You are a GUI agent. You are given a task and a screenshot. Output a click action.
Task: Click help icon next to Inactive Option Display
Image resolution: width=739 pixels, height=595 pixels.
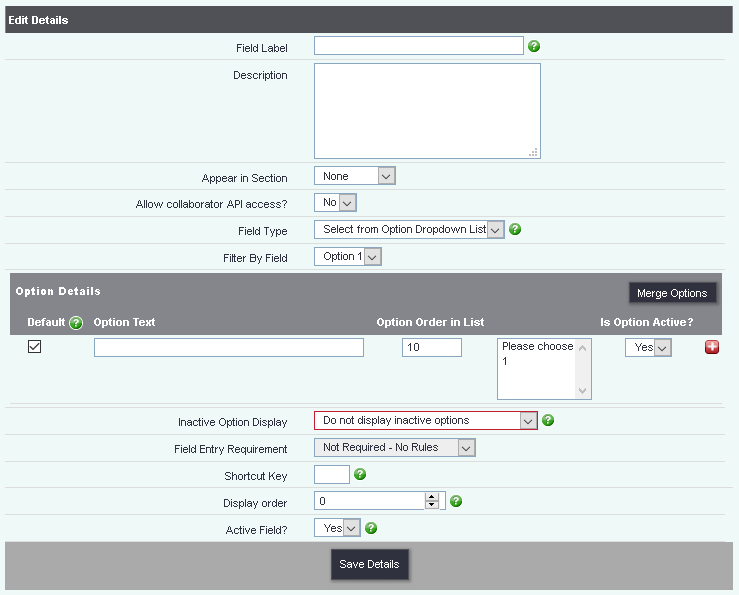[548, 420]
